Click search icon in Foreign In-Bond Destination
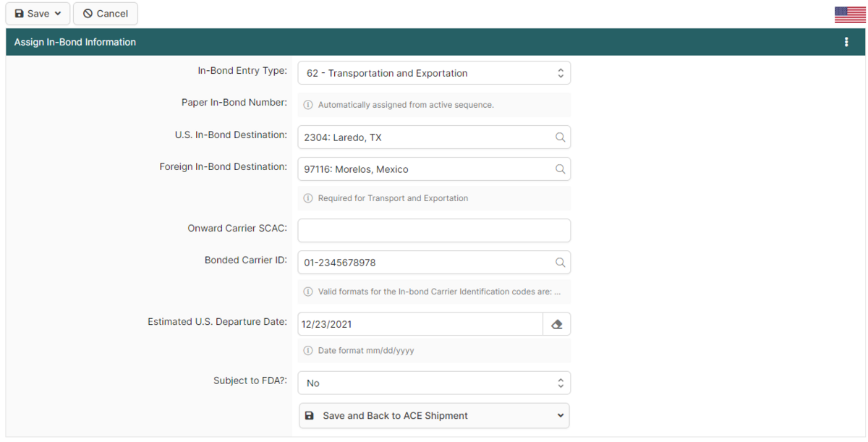The image size is (868, 442). (x=560, y=169)
